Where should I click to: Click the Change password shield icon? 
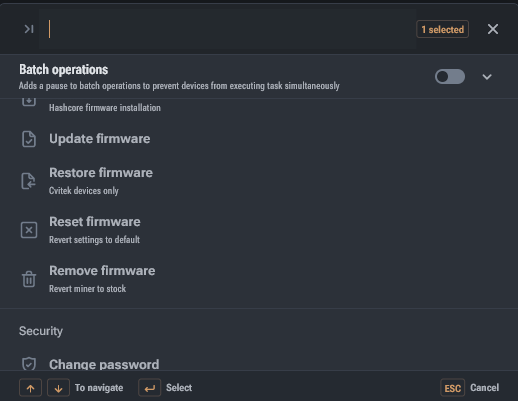pos(29,364)
